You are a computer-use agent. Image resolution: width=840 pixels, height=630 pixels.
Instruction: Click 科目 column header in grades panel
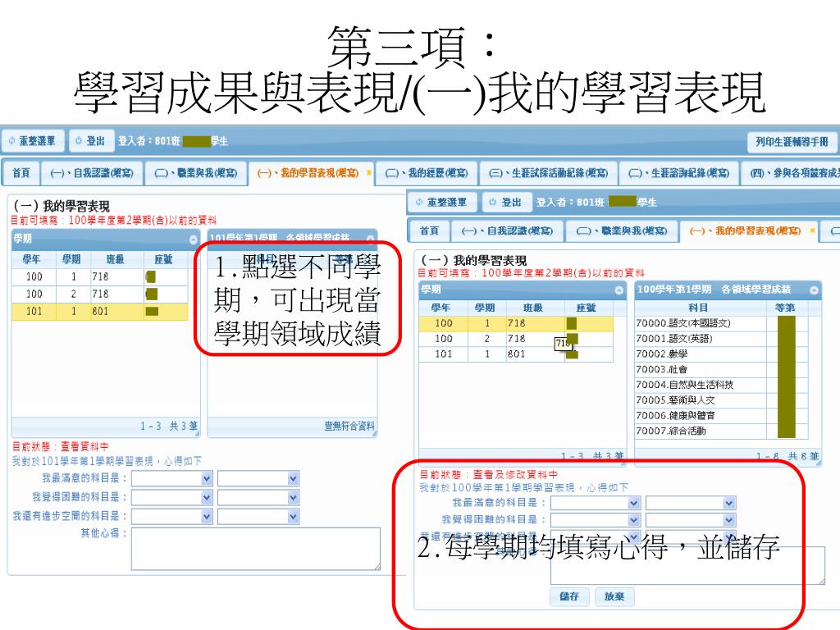pos(698,308)
